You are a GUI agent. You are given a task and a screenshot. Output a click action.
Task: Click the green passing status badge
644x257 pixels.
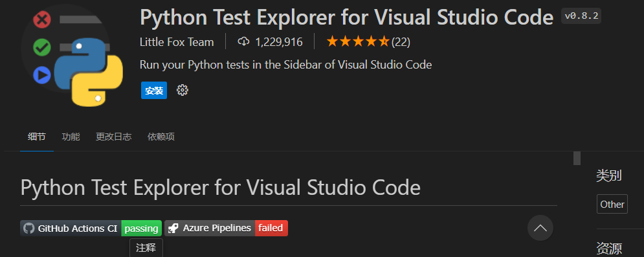point(141,229)
